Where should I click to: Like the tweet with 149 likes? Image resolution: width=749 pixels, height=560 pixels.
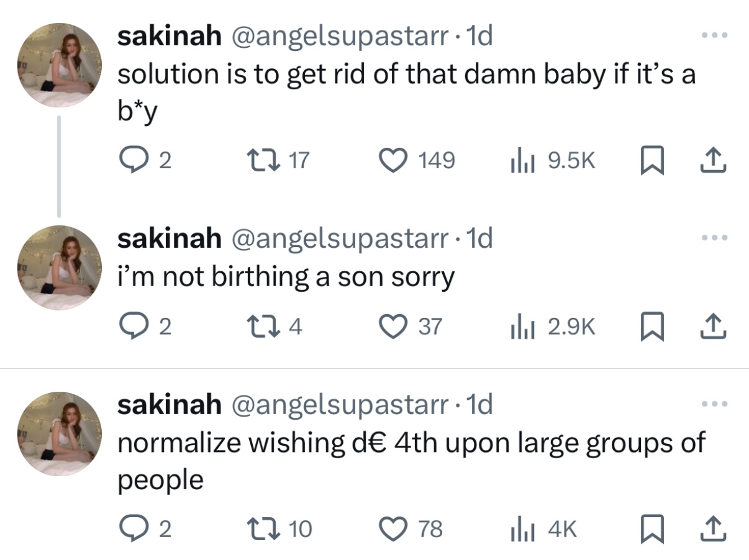393,161
